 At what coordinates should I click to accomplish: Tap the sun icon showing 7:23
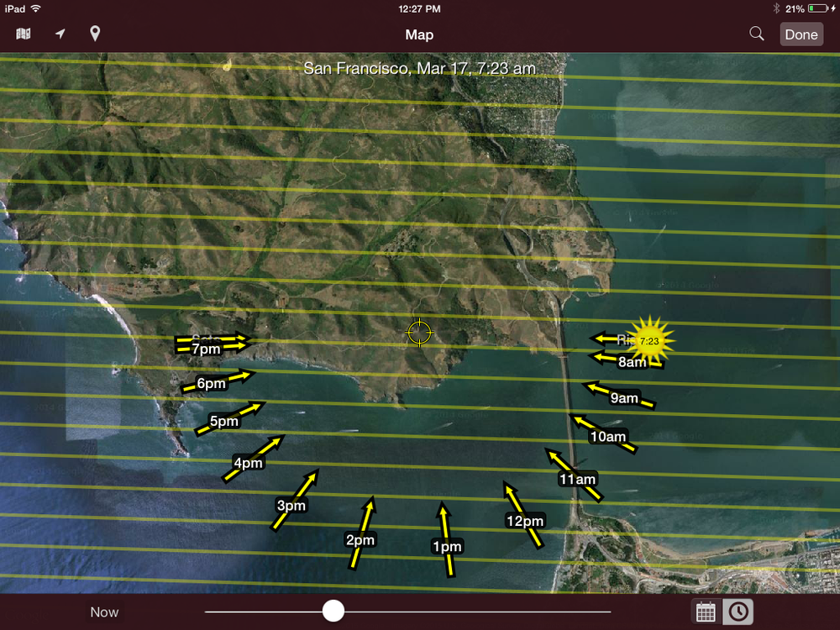click(x=649, y=341)
